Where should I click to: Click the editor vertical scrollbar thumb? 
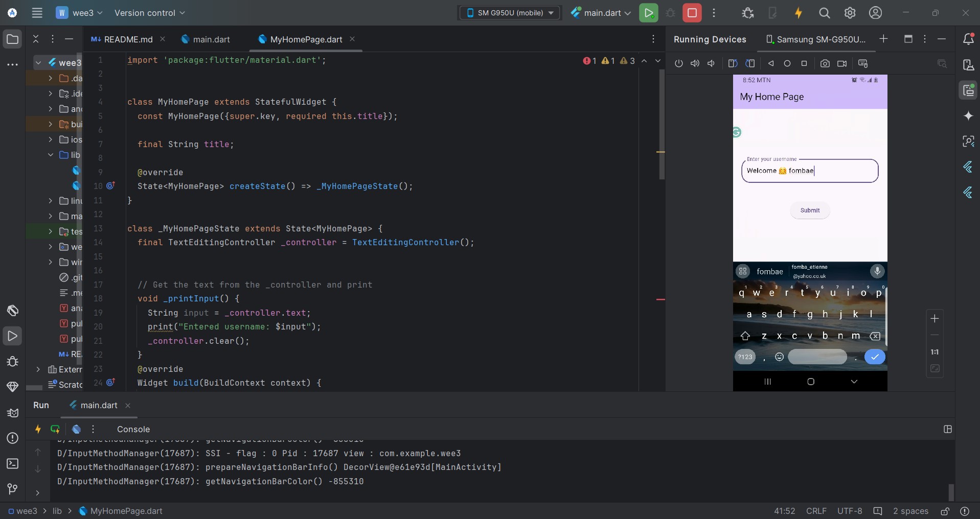pos(662,124)
